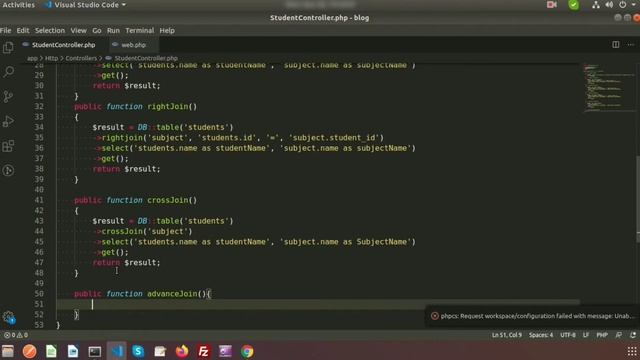The image size is (640, 360).
Task: Switch to the web.php tab
Action: pos(133,45)
